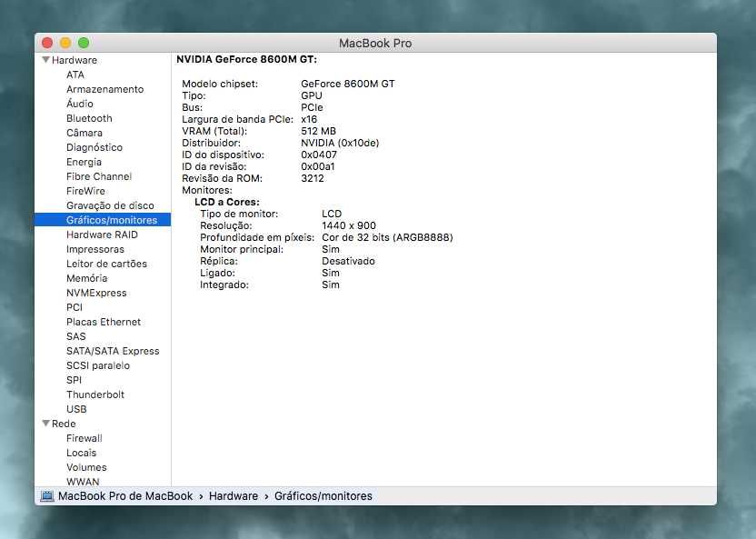Click Gráficos/monitores breadcrumb in path bar
The width and height of the screenshot is (756, 539).
coord(323,496)
